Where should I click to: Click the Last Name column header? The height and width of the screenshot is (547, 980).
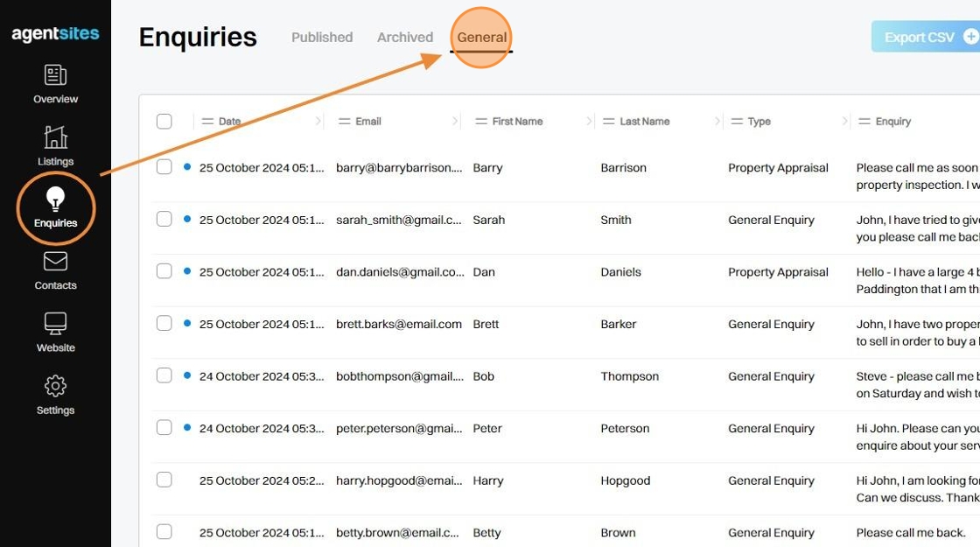[x=644, y=122]
